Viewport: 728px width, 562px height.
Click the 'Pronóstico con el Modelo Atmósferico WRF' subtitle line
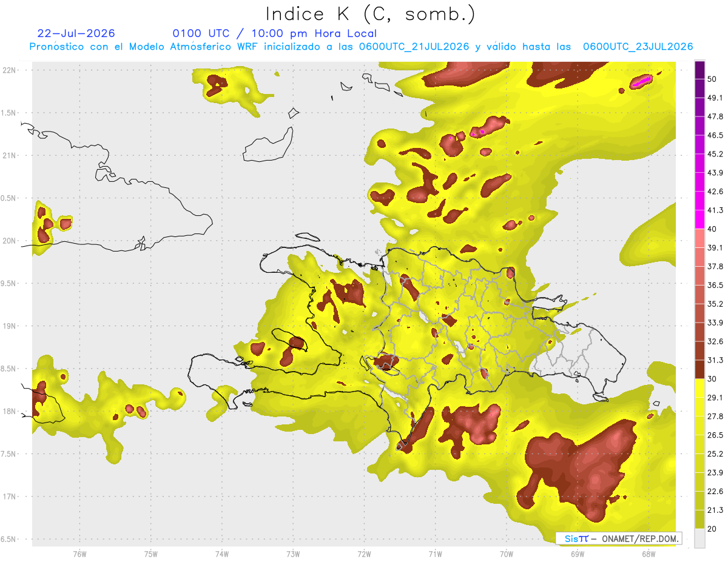pyautogui.click(x=361, y=47)
